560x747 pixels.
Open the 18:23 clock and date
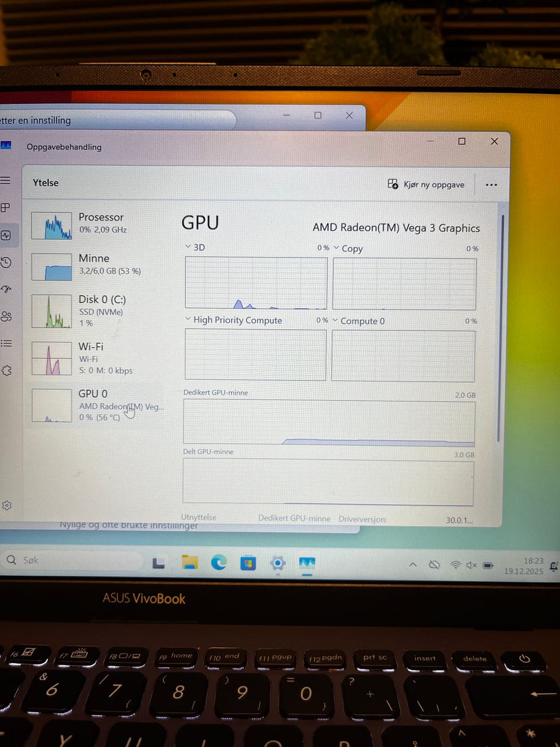[x=524, y=566]
